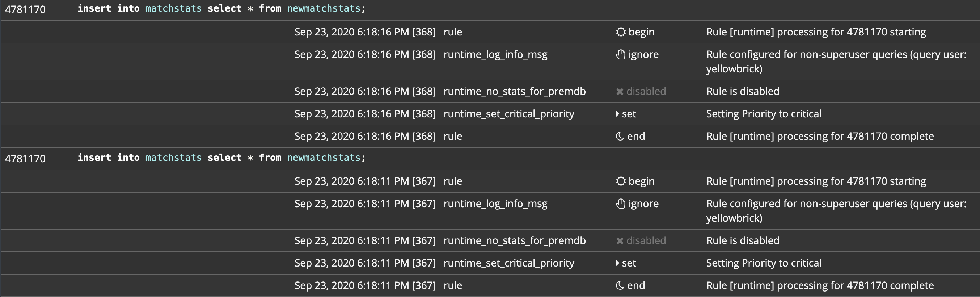Click the end moon icon in the 6:18:16 PM row
This screenshot has width=980, height=297.
pyautogui.click(x=620, y=136)
